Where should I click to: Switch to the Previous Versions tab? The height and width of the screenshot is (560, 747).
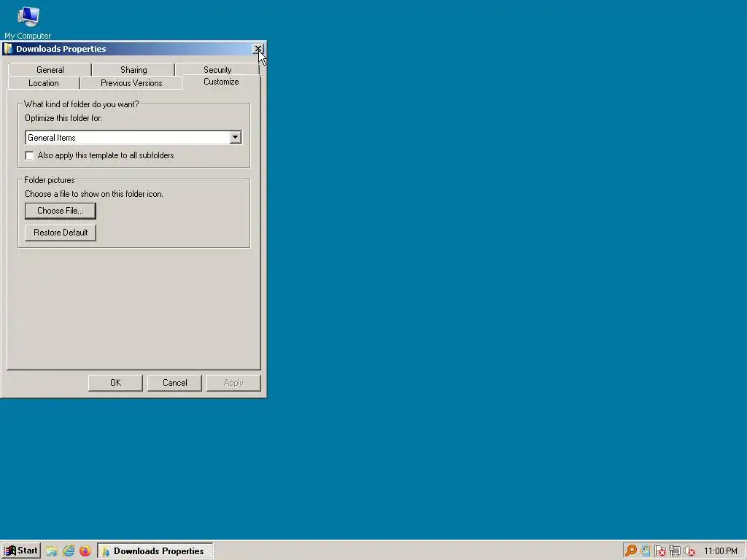pyautogui.click(x=131, y=83)
